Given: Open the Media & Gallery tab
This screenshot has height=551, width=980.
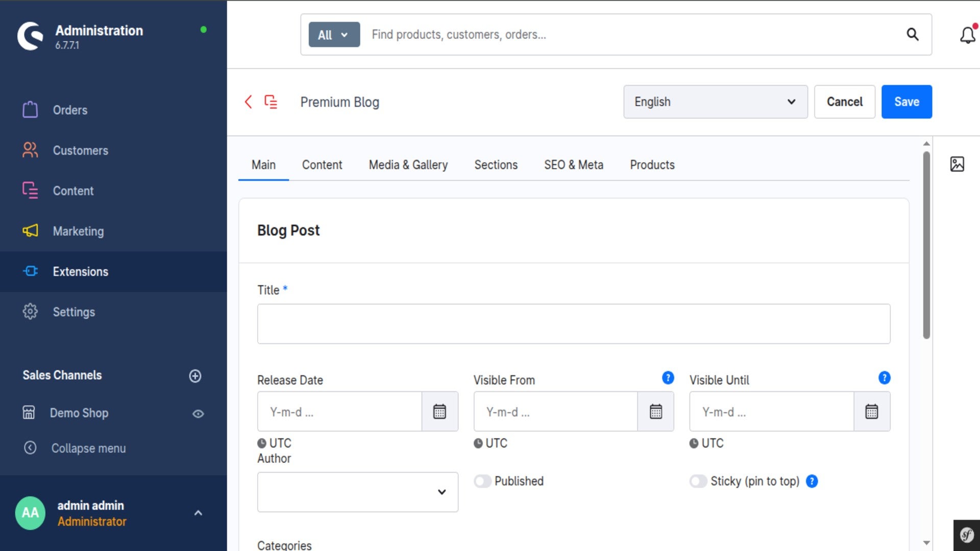Looking at the screenshot, I should coord(408,165).
